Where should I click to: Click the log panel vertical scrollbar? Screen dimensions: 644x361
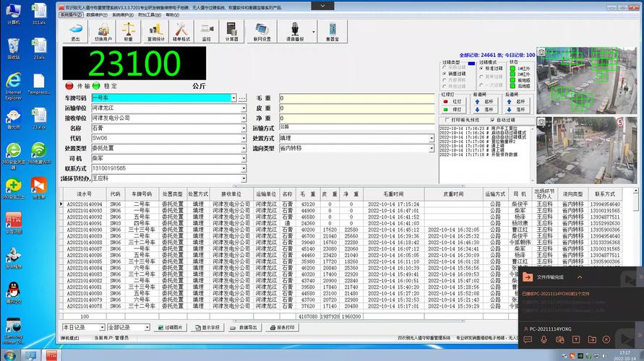tap(533, 154)
